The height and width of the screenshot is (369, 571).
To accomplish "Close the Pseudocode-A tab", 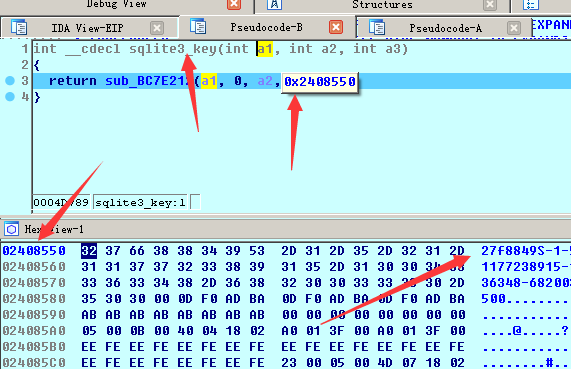I will [x=513, y=28].
